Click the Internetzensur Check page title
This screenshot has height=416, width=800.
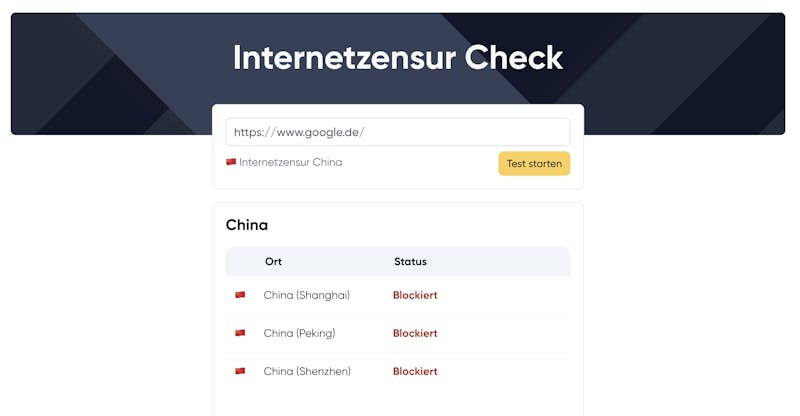point(398,58)
